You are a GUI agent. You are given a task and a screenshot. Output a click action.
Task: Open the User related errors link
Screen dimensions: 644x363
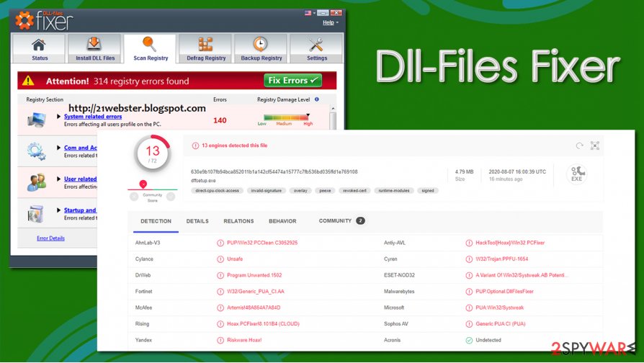(x=81, y=179)
